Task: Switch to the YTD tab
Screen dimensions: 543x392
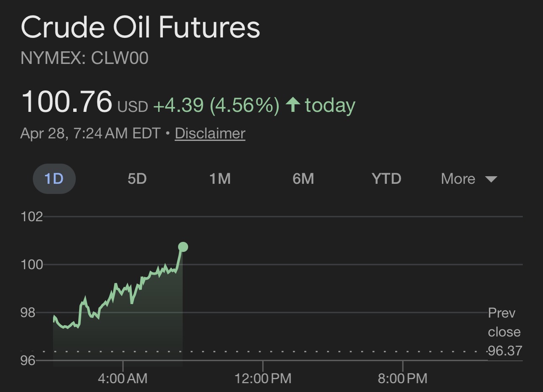Action: point(386,179)
